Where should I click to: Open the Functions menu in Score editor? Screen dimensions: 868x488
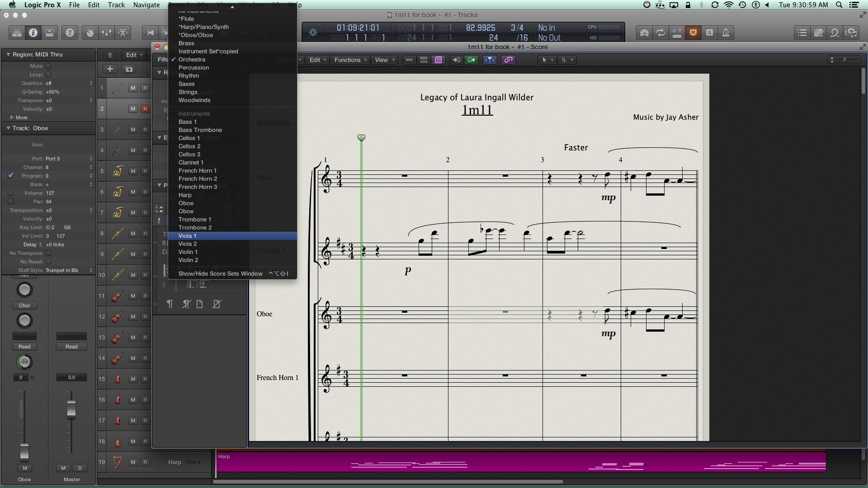(350, 60)
